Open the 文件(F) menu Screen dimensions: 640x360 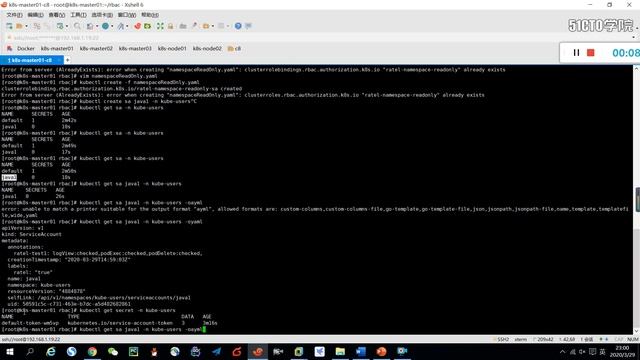point(14,15)
